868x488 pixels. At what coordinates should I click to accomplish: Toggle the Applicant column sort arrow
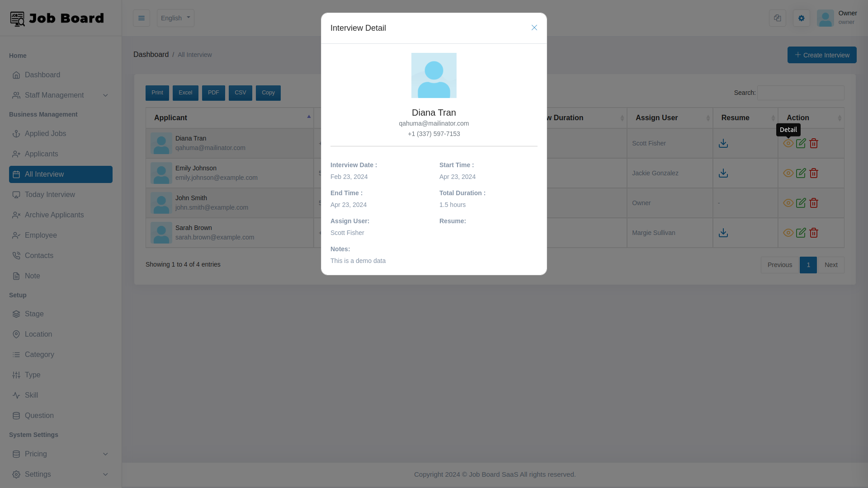click(x=309, y=117)
